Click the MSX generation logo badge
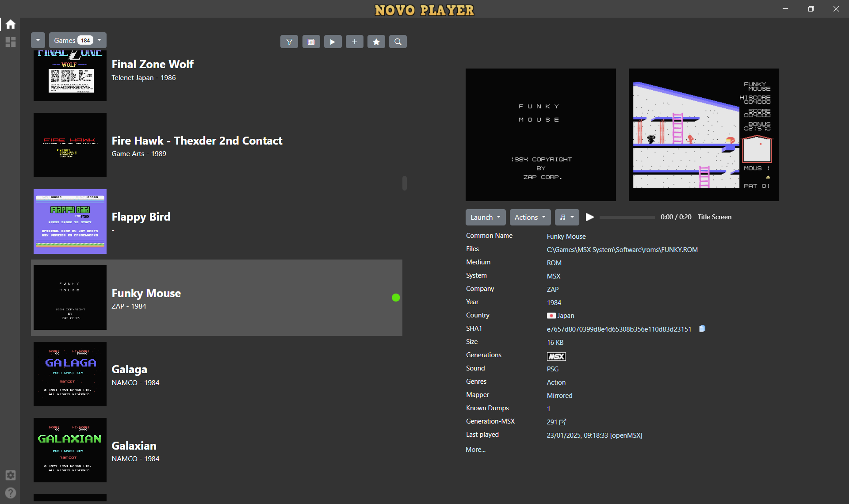Image resolution: width=849 pixels, height=504 pixels. (556, 356)
